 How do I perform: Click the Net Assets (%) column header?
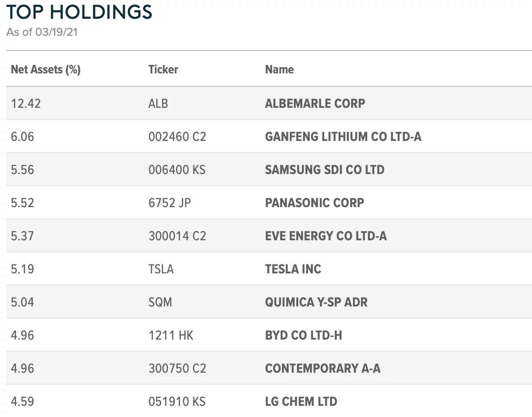pos(46,69)
